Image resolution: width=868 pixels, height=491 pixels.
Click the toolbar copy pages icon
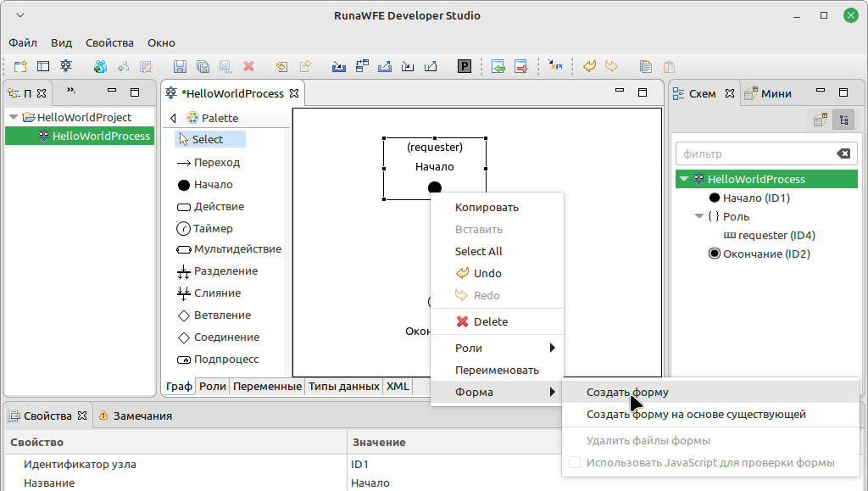point(645,66)
